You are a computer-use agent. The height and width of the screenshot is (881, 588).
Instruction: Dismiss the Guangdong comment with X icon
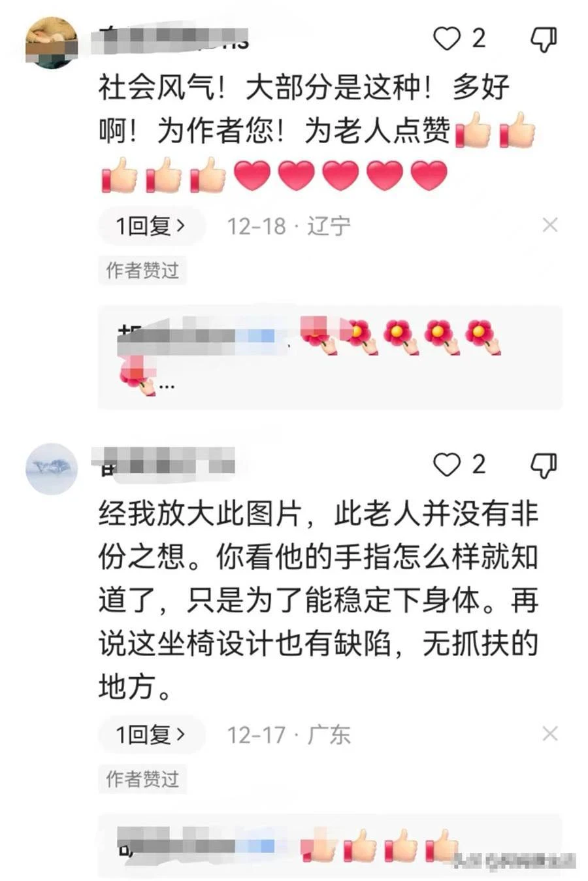point(550,734)
